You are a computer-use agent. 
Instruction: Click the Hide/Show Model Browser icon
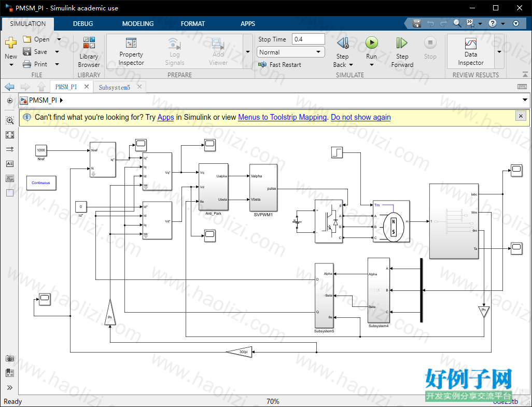[x=10, y=101]
